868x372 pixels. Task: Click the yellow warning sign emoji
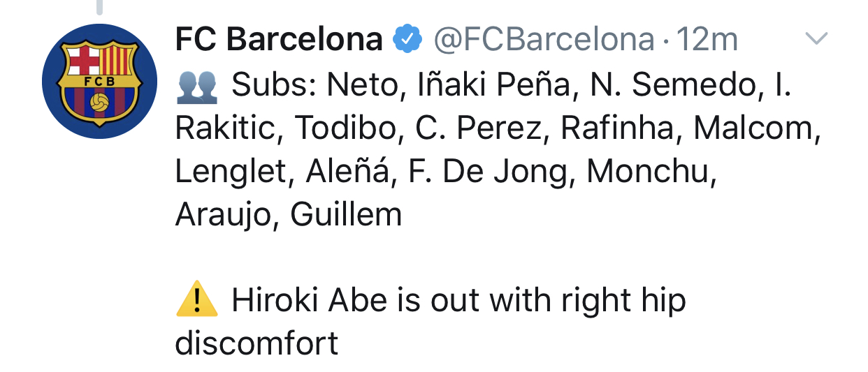click(197, 300)
